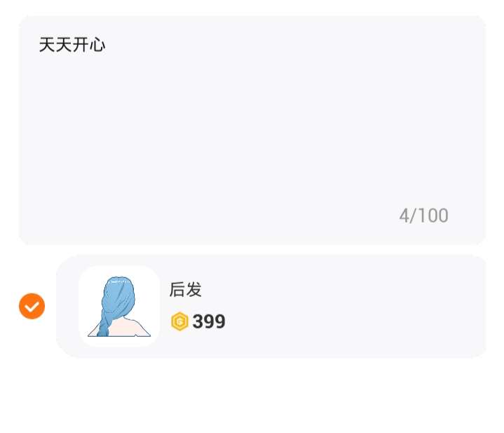The height and width of the screenshot is (433, 504).
Task: Focus the message text box
Action: [x=252, y=130]
